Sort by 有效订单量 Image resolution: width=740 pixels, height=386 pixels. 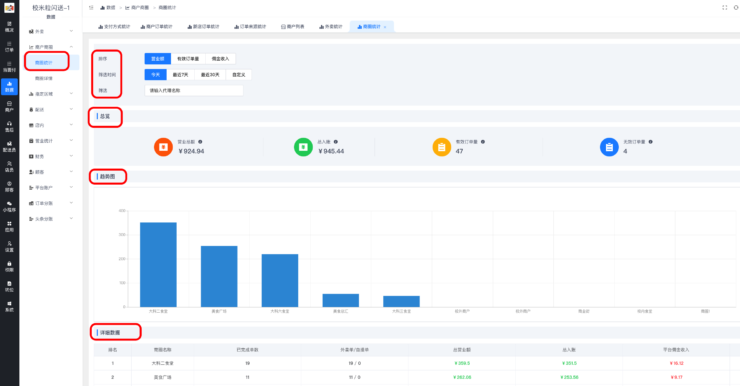coord(188,59)
